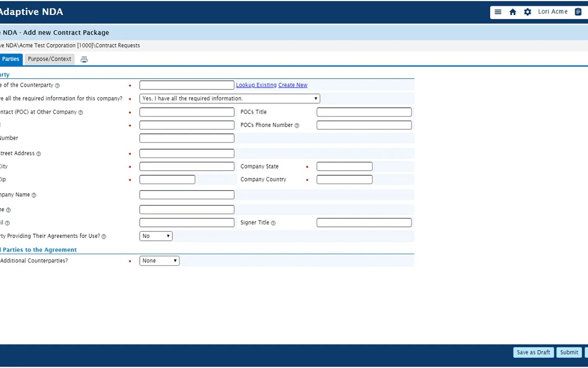The height and width of the screenshot is (368, 588).
Task: Open Additional Counterparties None dropdown
Action: tap(159, 261)
